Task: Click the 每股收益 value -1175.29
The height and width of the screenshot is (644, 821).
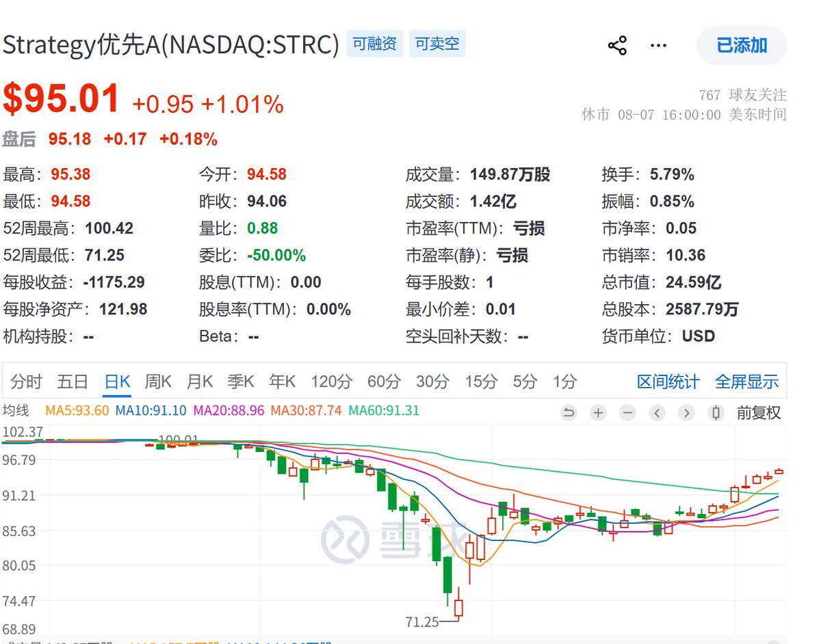Action: [114, 282]
